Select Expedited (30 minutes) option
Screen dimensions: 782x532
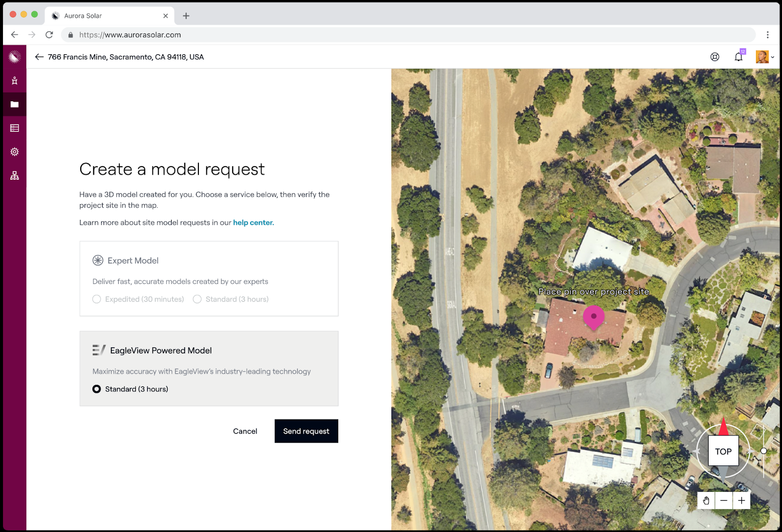(97, 299)
